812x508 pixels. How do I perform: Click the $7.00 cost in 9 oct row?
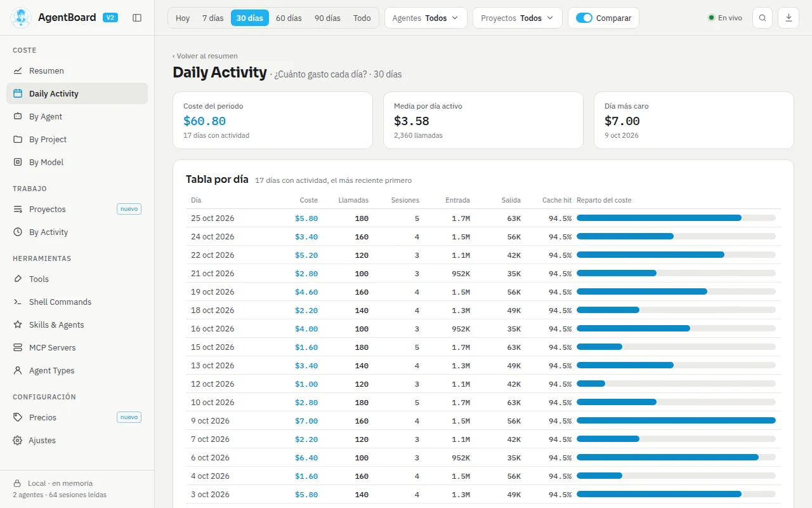(306, 421)
